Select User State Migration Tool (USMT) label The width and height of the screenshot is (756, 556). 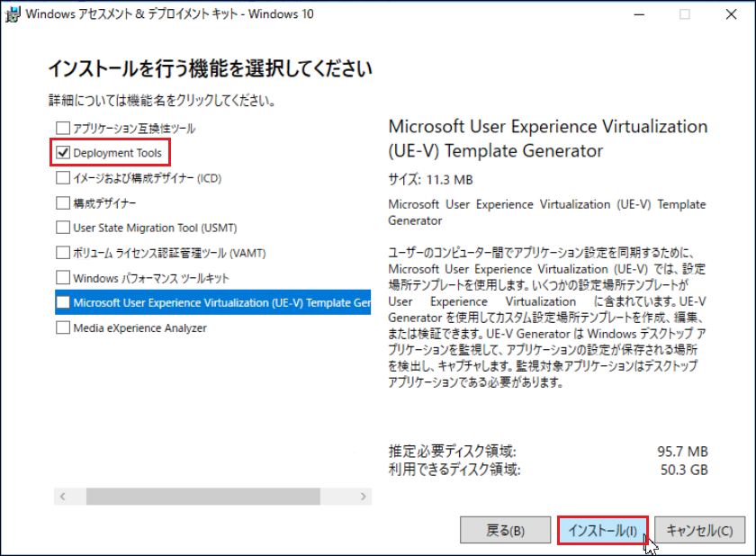(x=155, y=228)
